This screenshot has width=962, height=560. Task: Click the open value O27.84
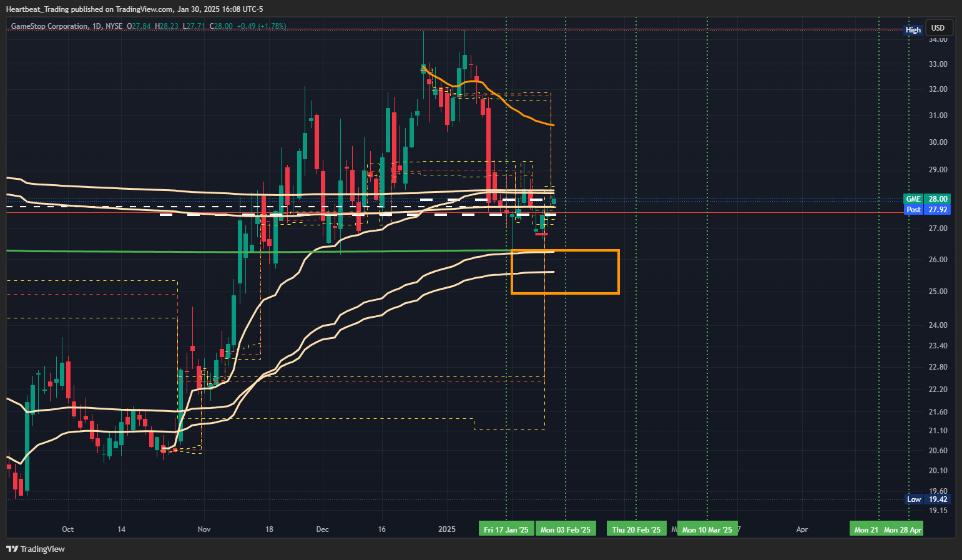point(139,26)
